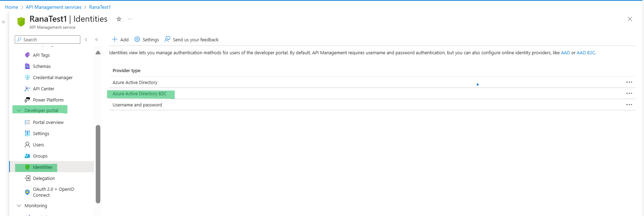Navigate to Delegation page
Screen dimensions: 644x216
click(x=44, y=178)
